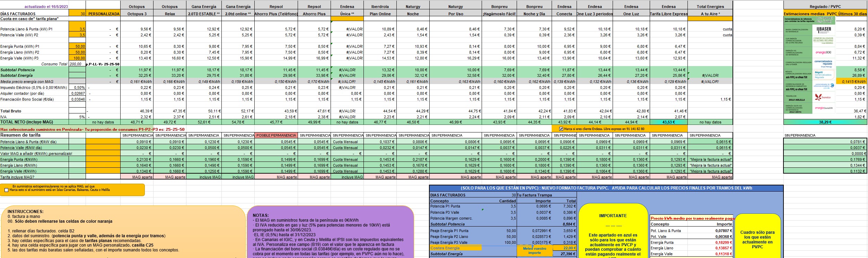Click the "Peaje Energía P1 Punta" row label
This screenshot has height=258, width=868.
tap(449, 231)
